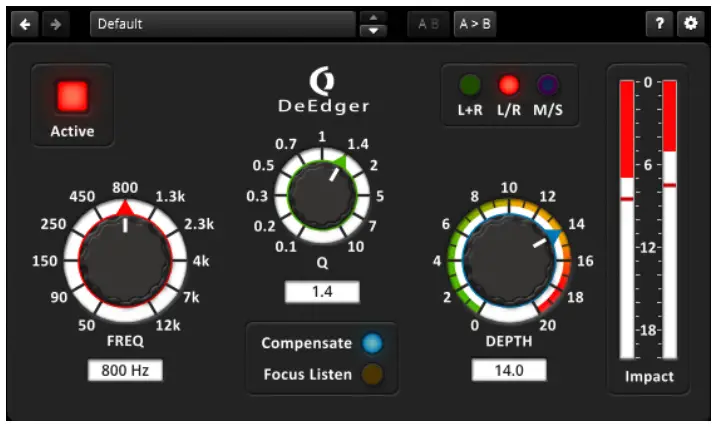
Task: Click the 800 Hz frequency value field
Action: pos(125,370)
